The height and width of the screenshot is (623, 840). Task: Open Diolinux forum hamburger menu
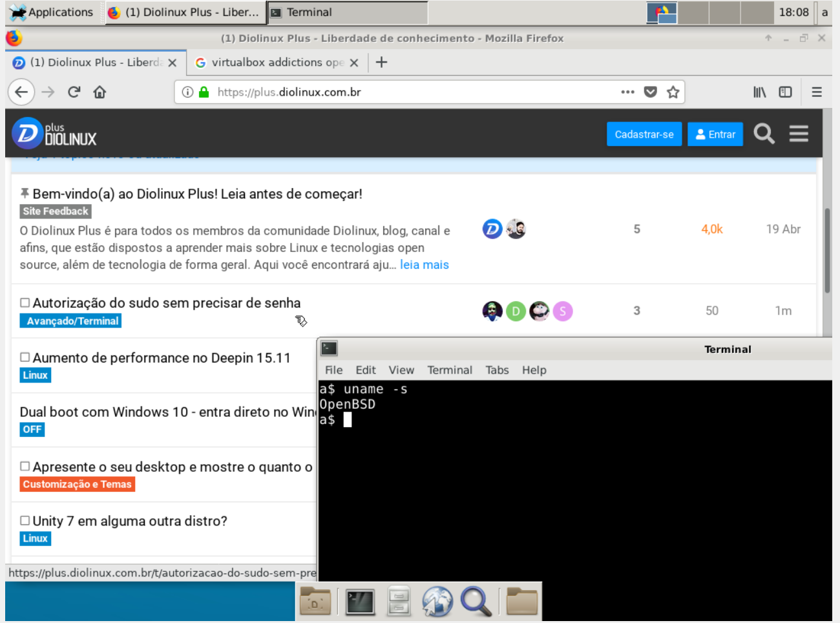coord(799,134)
